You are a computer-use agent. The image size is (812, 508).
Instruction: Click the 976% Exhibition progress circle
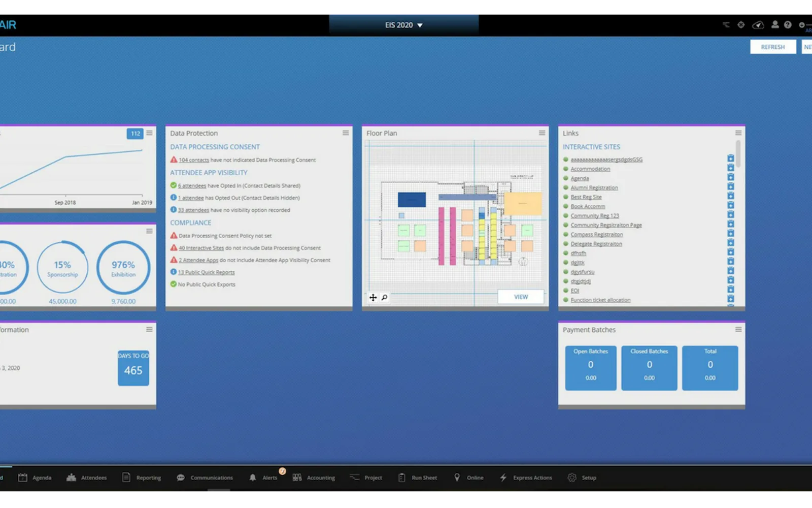click(x=123, y=268)
